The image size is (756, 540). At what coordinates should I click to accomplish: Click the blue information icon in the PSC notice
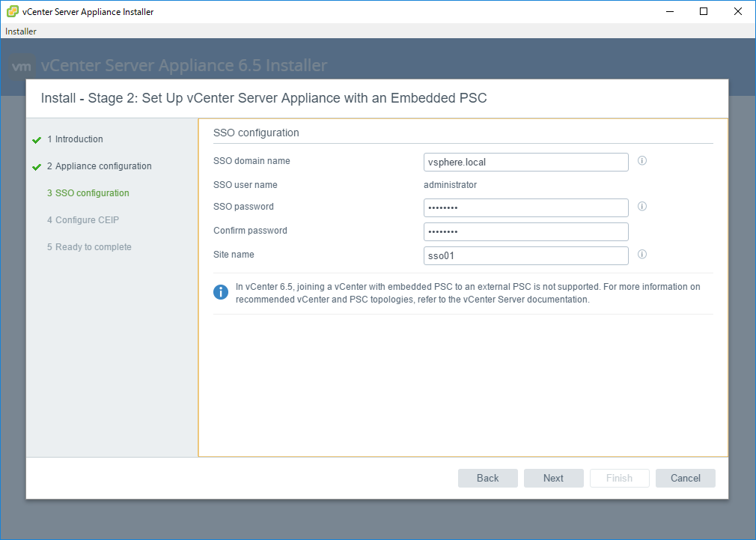[221, 292]
